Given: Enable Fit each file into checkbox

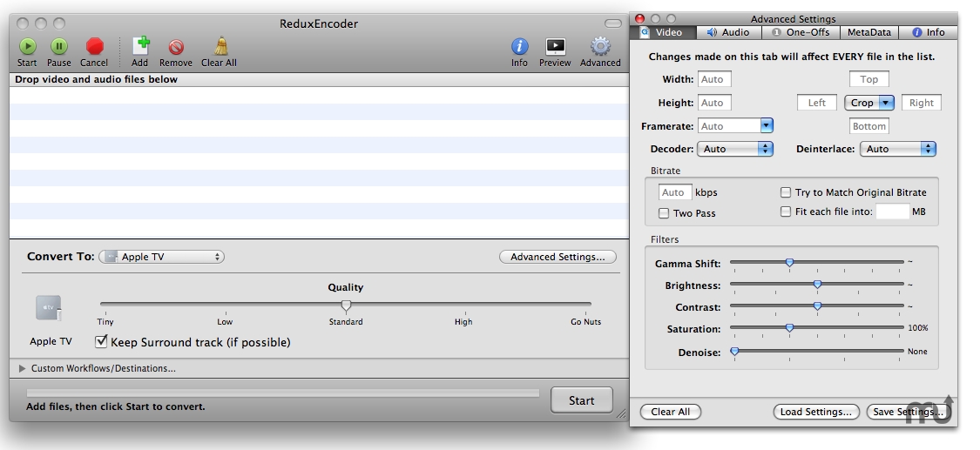Looking at the screenshot, I should [x=786, y=212].
